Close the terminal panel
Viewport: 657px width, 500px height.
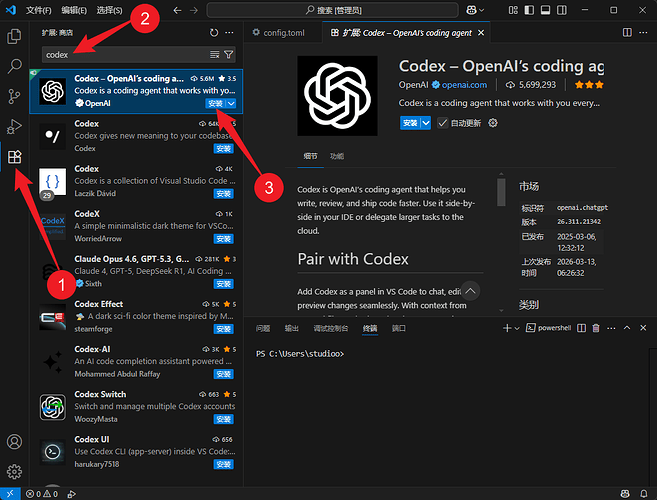click(643, 328)
